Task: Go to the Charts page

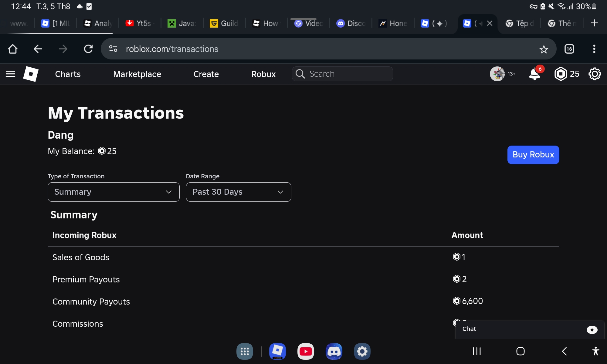Action: [x=68, y=74]
